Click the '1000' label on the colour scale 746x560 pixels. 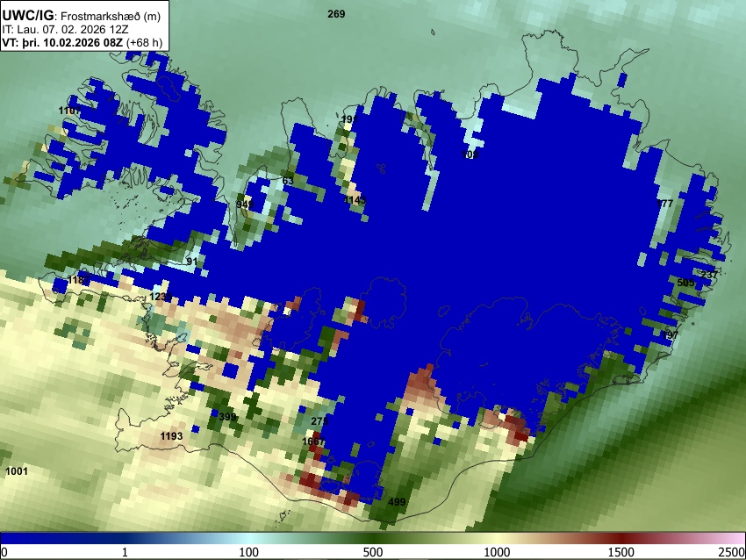497,552
